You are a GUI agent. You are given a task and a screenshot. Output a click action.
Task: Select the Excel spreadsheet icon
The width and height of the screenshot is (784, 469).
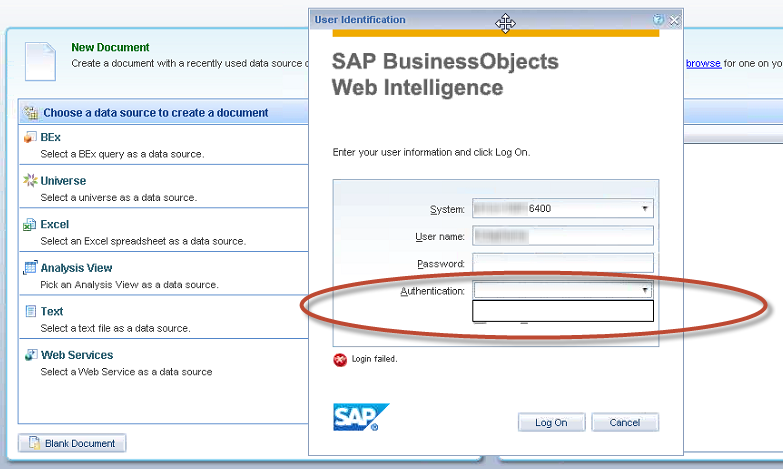[30, 224]
